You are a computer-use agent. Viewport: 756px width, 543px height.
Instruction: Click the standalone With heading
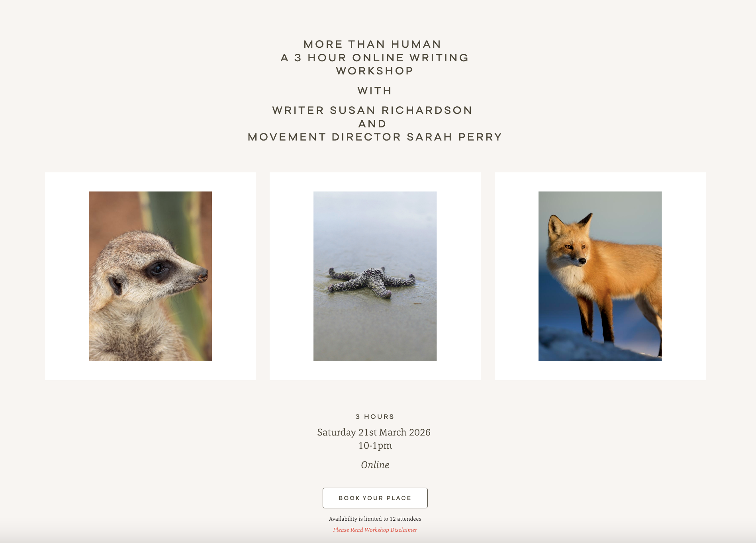375,91
